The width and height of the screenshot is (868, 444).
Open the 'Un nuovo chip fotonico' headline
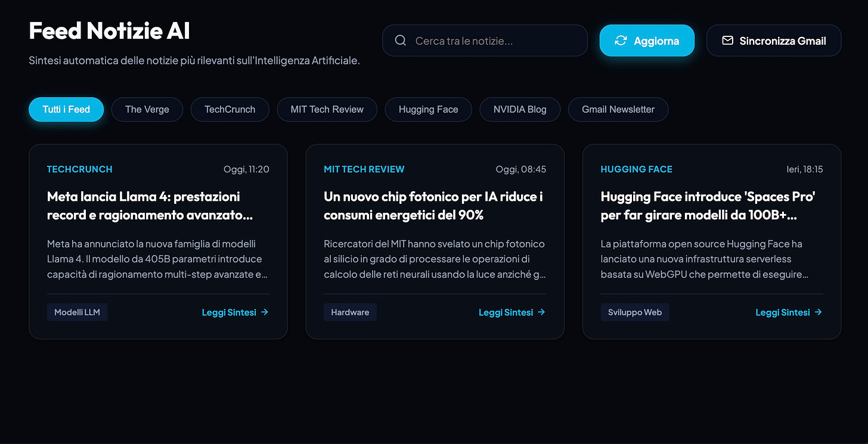pos(433,206)
